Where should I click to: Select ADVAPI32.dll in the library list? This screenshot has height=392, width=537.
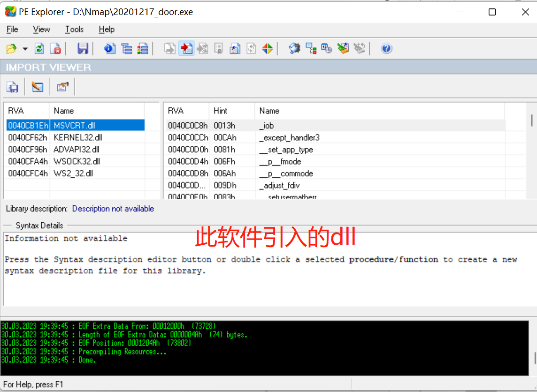click(x=76, y=150)
